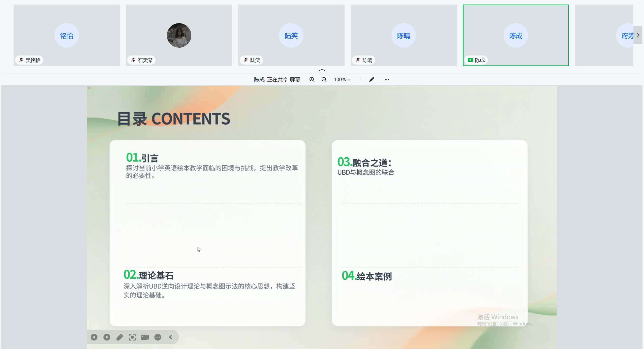The width and height of the screenshot is (644, 349).
Task: Zoom out of the shared screen
Action: click(324, 80)
